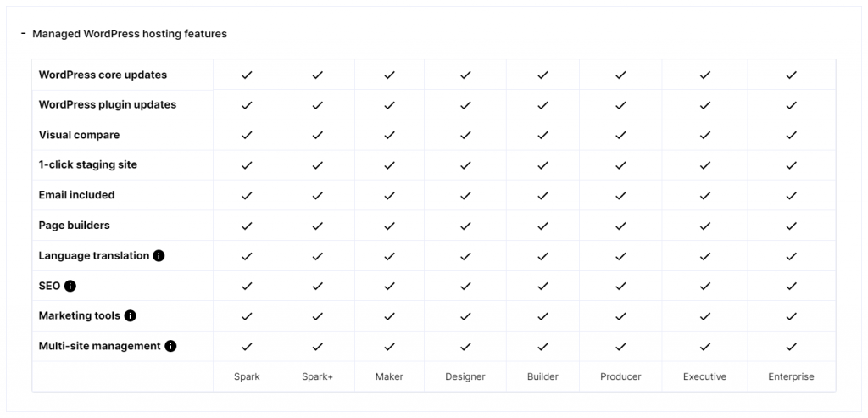This screenshot has width=868, height=418.
Task: Click info icon beside Multi-site management
Action: coord(170,346)
